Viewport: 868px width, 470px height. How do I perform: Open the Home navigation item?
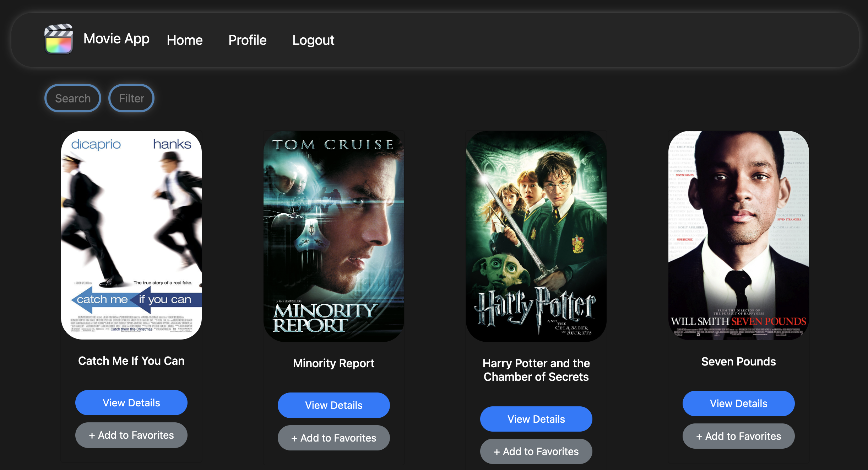tap(184, 40)
